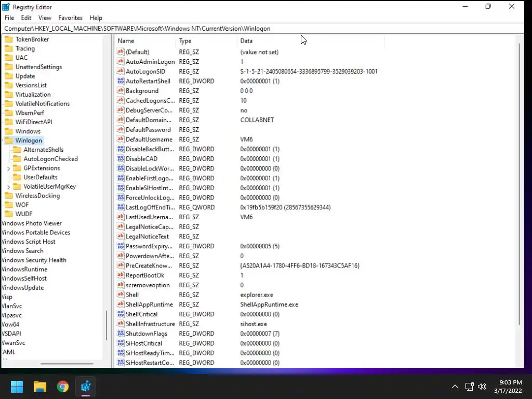This screenshot has height=399, width=532.
Task: Click the registry path address bar
Action: tap(263, 29)
